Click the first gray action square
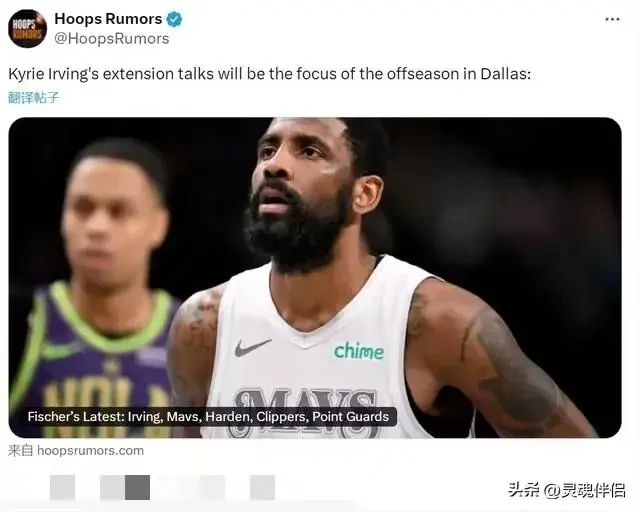 [x=62, y=487]
